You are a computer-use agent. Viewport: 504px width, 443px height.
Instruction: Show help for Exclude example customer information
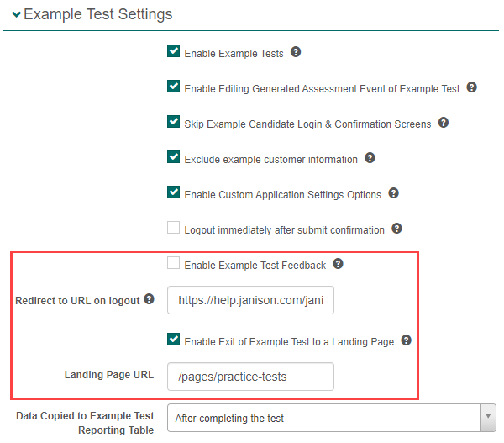(x=370, y=158)
